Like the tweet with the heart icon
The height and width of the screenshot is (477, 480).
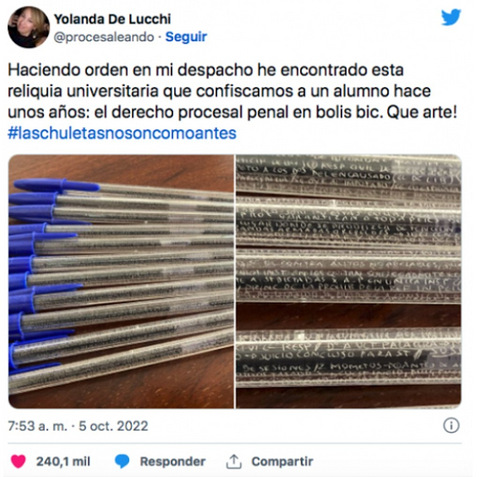tap(18, 461)
